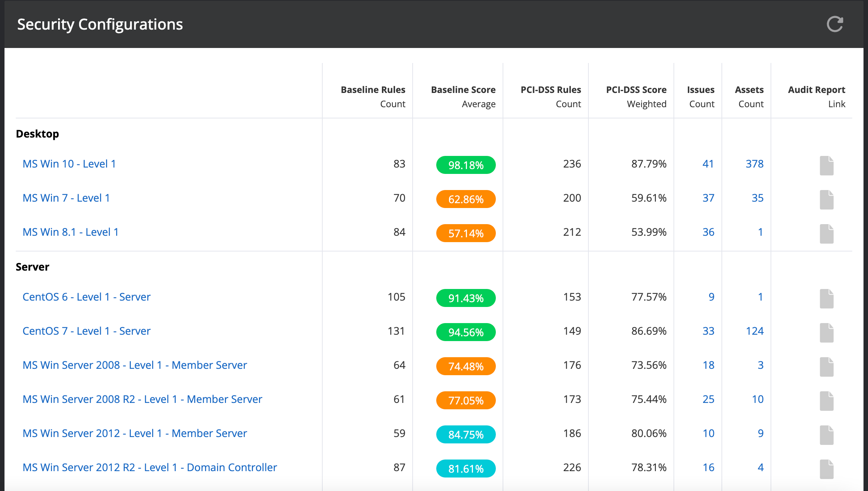Open audit report for MS Win 10
Screen dimensions: 868x491
[826, 165]
